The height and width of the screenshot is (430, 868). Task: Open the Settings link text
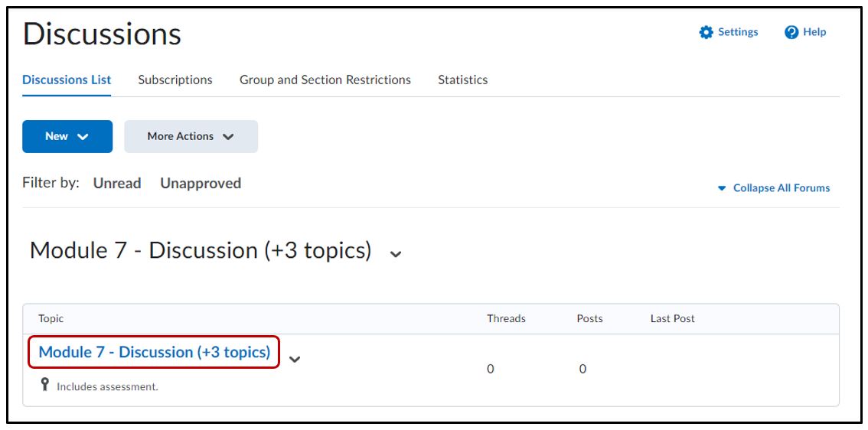738,32
